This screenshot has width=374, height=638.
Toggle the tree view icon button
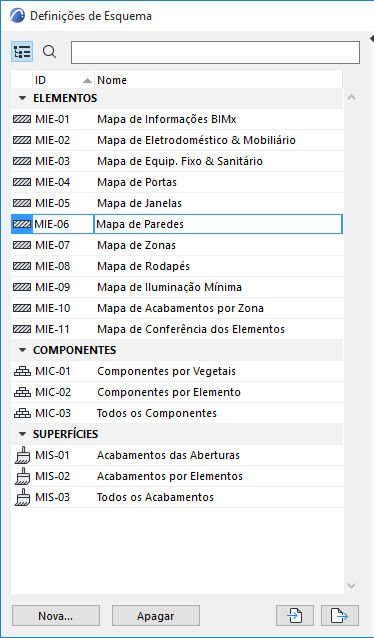22,52
